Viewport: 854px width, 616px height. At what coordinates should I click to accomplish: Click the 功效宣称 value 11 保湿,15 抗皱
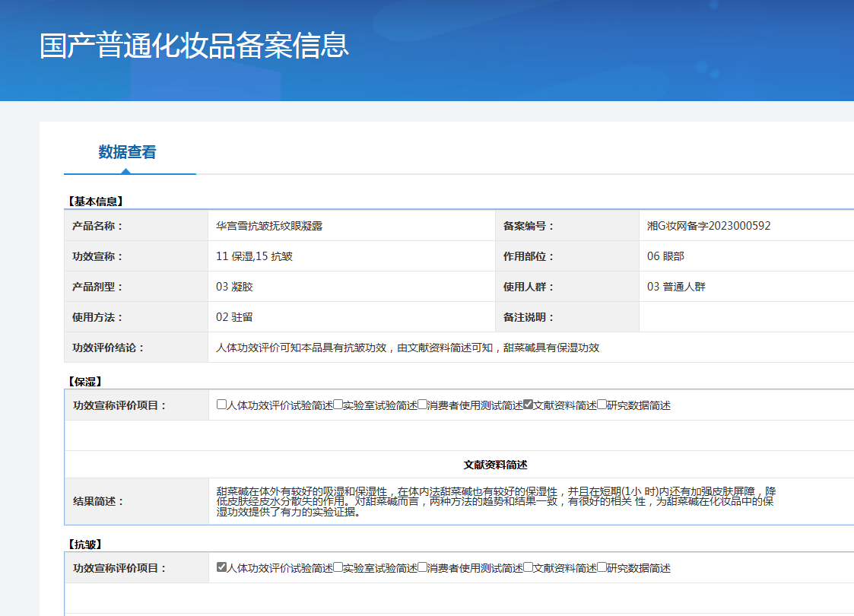point(254,256)
